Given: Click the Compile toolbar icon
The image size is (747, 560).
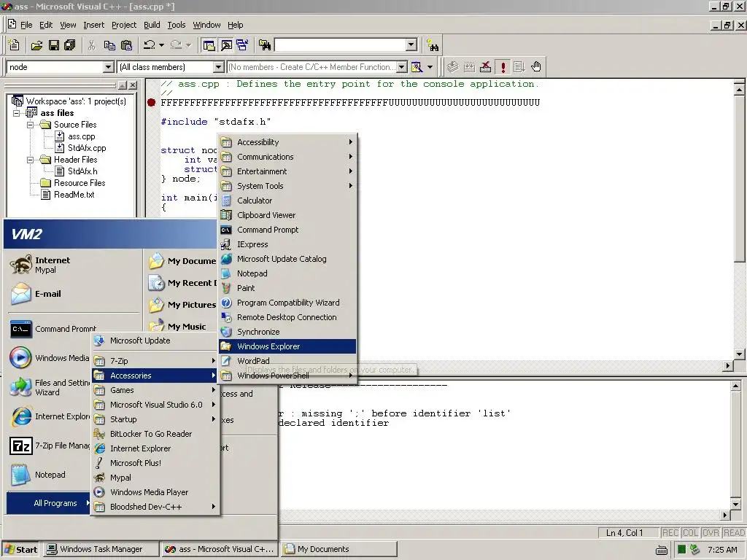Looking at the screenshot, I should tap(452, 67).
